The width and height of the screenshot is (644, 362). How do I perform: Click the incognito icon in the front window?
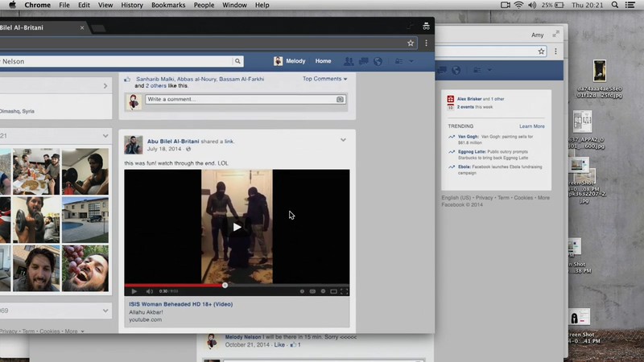pyautogui.click(x=426, y=27)
